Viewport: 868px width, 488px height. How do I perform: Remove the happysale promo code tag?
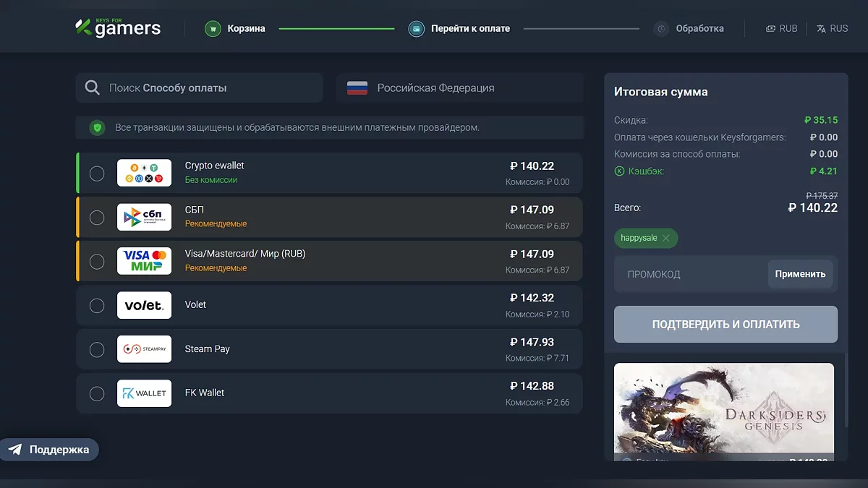click(x=665, y=239)
